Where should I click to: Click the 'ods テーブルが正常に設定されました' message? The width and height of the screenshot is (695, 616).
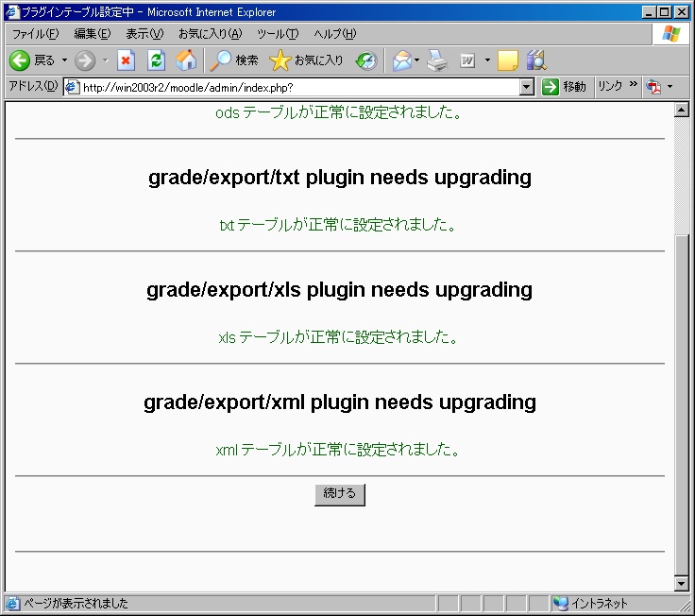[x=339, y=112]
